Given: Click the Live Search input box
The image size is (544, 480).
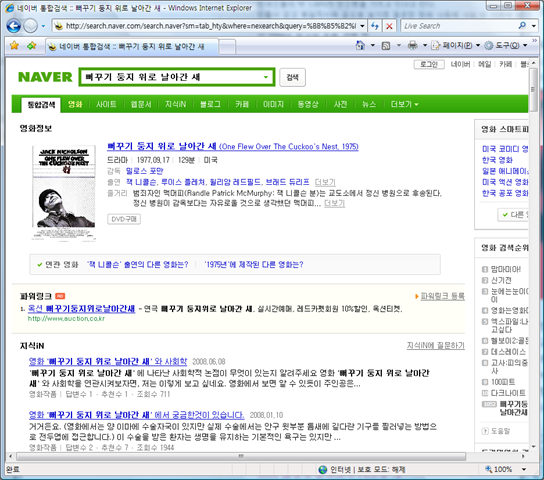Looking at the screenshot, I should [x=459, y=26].
